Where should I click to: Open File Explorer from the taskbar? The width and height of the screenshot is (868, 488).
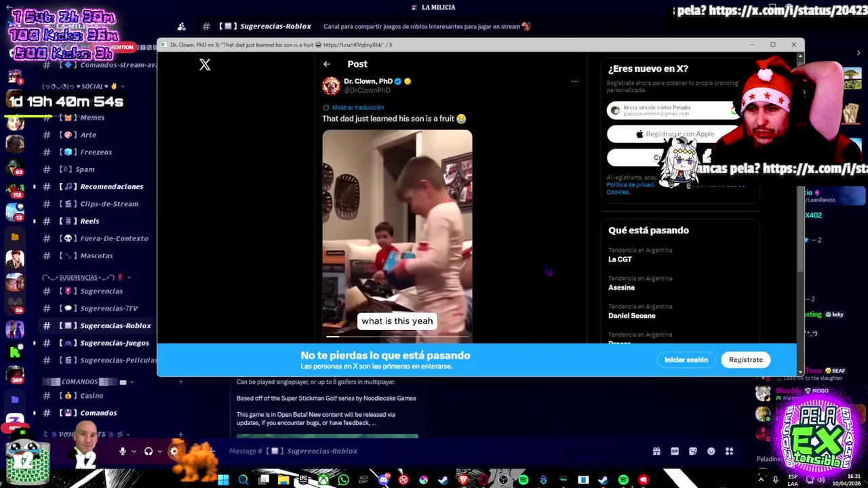coord(283,480)
